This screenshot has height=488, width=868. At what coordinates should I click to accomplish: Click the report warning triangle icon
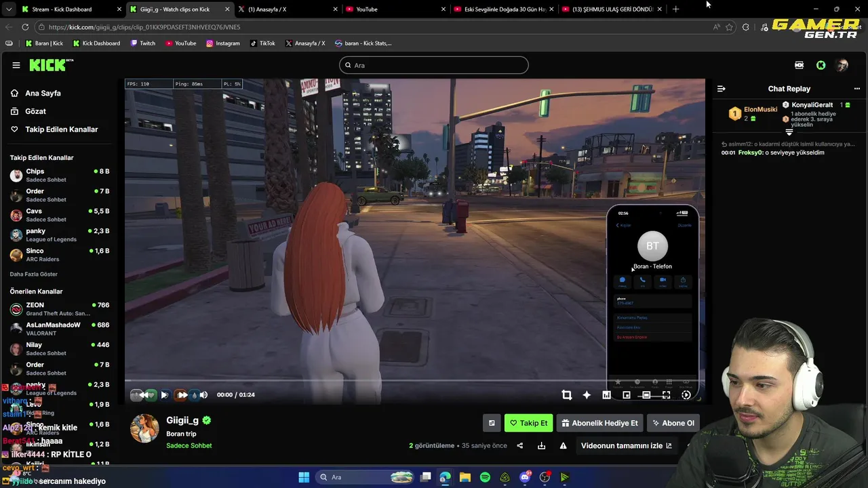pyautogui.click(x=563, y=446)
